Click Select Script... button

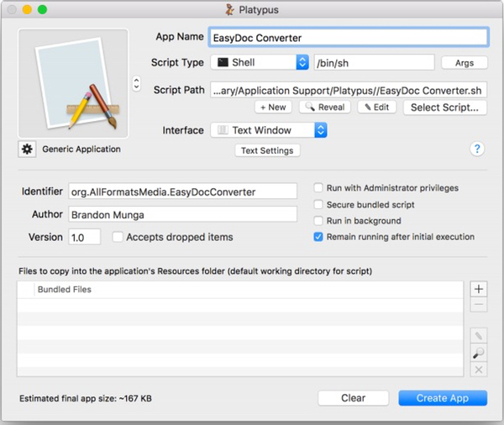445,108
